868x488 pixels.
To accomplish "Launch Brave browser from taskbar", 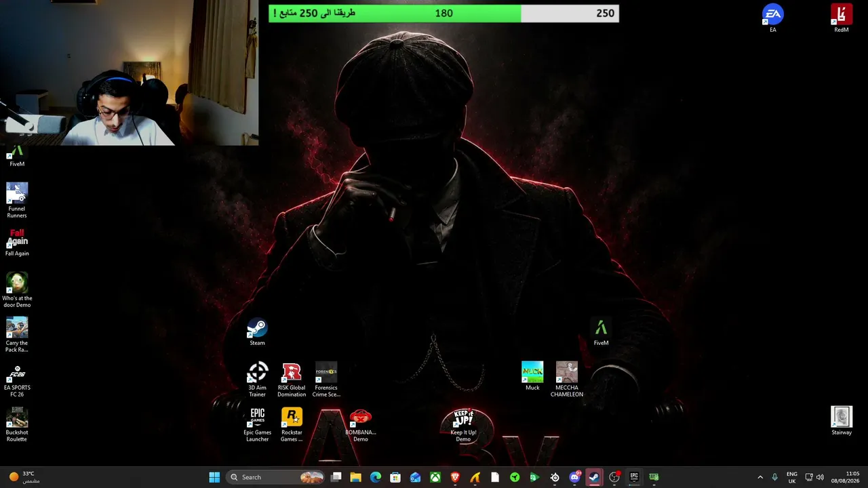I will (x=455, y=477).
